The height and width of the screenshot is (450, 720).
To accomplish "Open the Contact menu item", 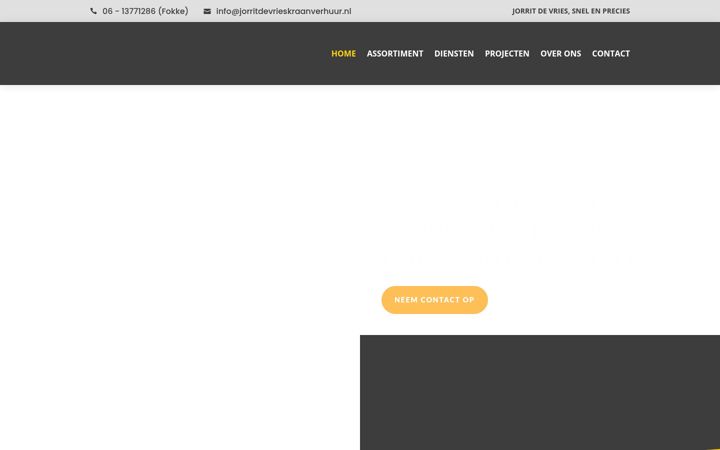I will pyautogui.click(x=611, y=53).
